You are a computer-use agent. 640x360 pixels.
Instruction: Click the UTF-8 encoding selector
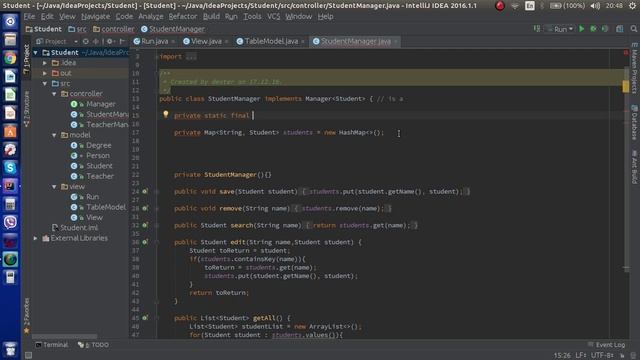(x=602, y=355)
